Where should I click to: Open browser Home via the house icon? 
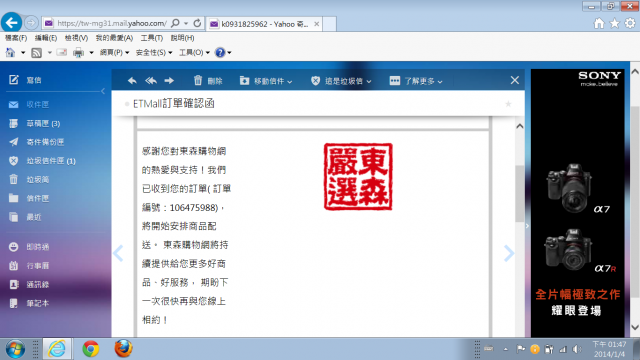(599, 23)
